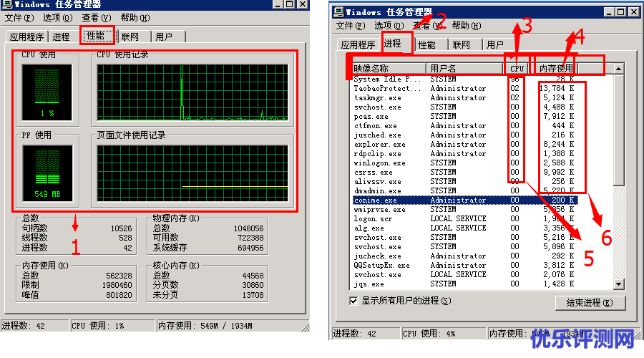
Task: Select the ctfmon.exe process row
Action: [x=465, y=126]
